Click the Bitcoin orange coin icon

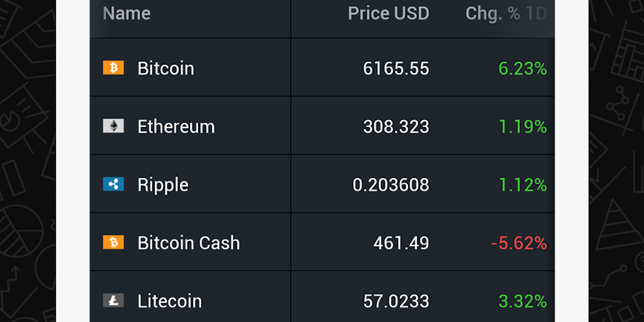coord(113,68)
